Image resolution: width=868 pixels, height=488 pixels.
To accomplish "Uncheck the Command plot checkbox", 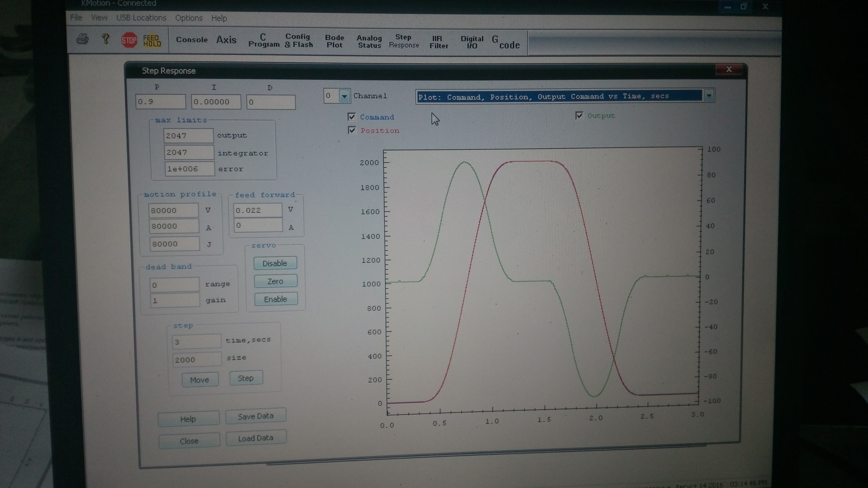I will [x=351, y=117].
